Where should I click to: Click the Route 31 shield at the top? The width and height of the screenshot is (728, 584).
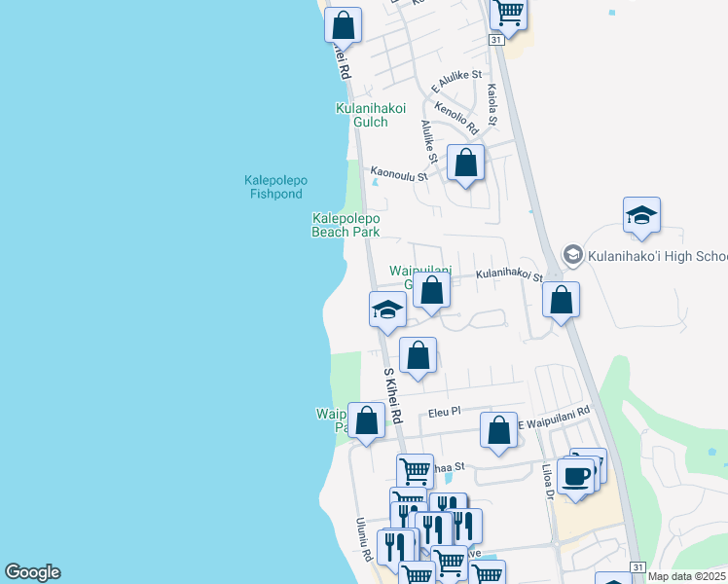(x=496, y=40)
